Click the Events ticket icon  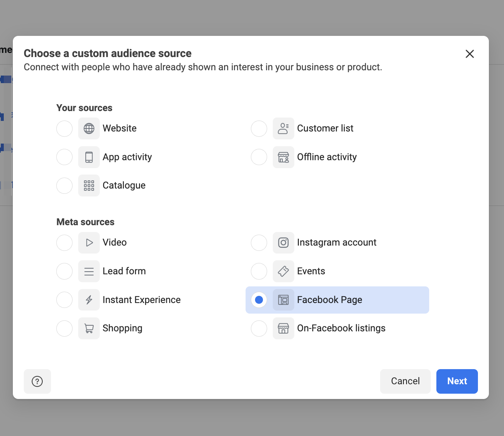click(283, 271)
